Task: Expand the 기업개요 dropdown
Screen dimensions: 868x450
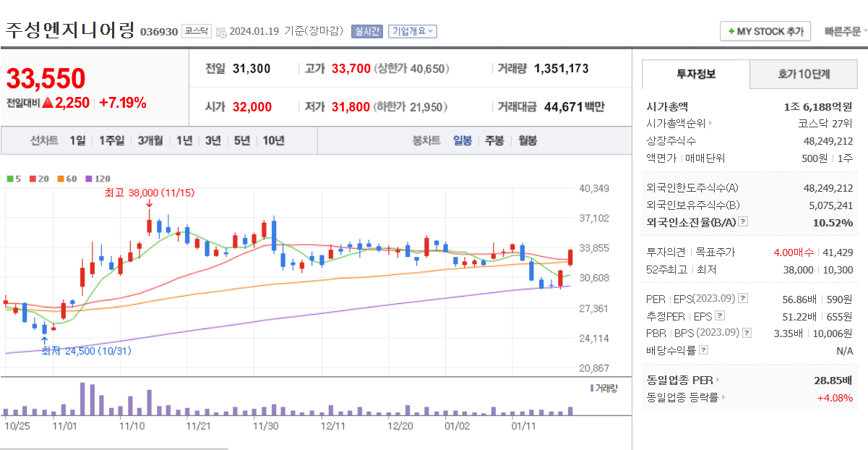Action: point(412,31)
